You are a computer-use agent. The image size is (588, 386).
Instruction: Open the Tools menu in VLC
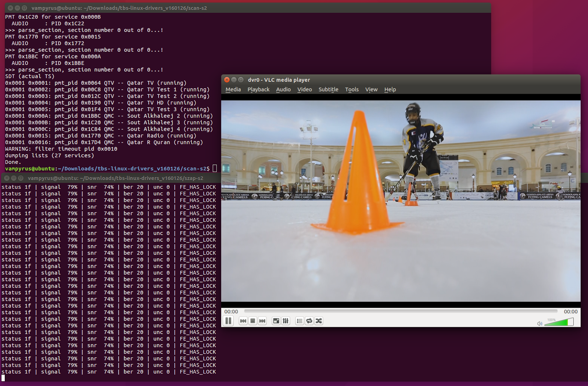point(352,90)
